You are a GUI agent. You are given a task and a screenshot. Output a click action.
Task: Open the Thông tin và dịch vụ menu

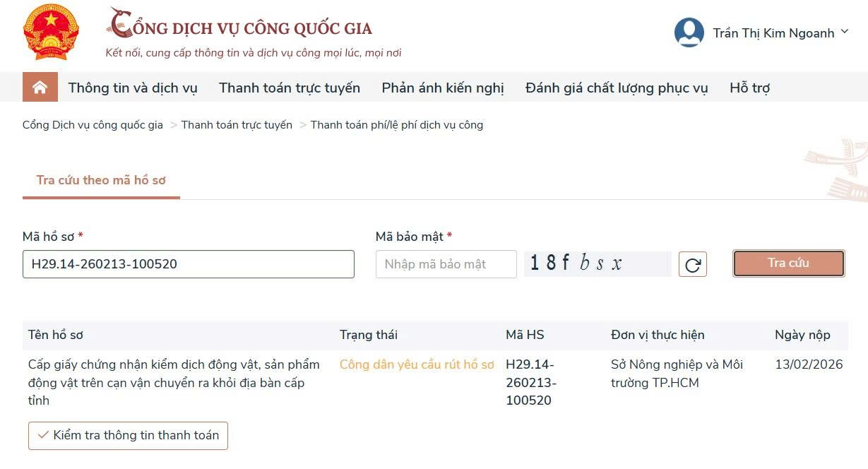point(133,88)
